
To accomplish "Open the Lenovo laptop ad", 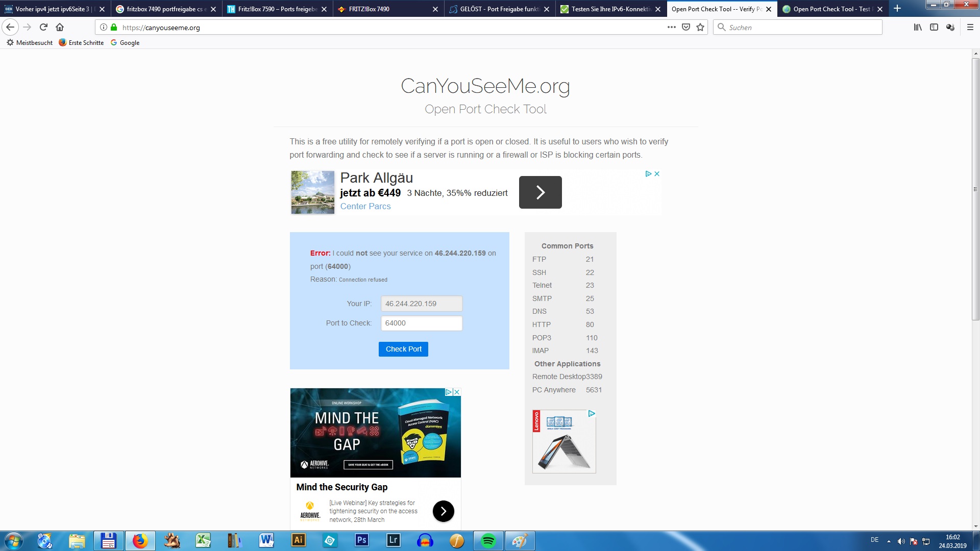I will [x=564, y=441].
